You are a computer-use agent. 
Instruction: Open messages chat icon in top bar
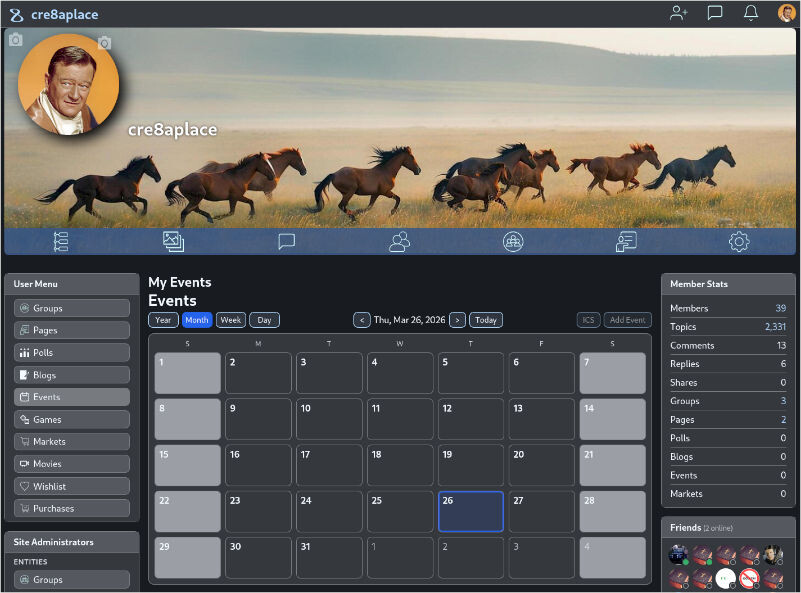pos(715,13)
